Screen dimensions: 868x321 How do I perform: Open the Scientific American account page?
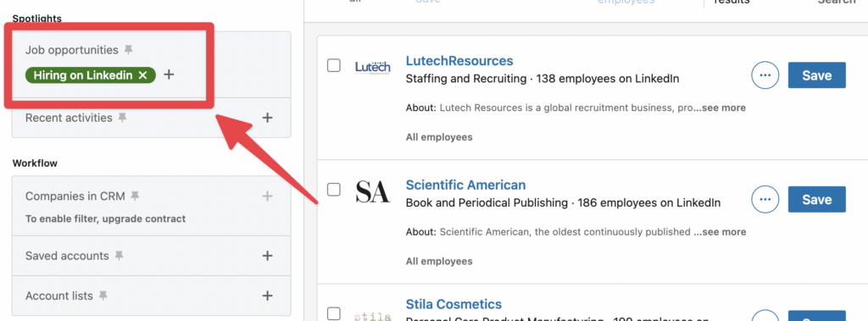(465, 185)
